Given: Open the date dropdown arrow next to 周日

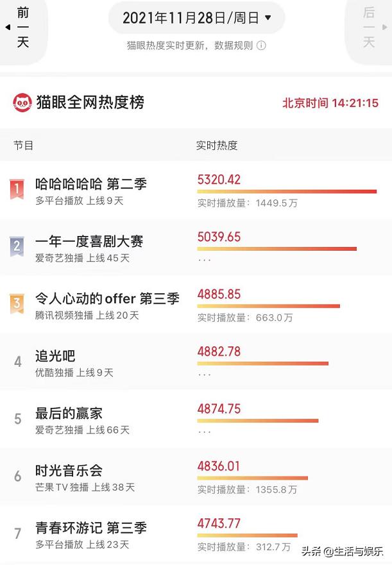Looking at the screenshot, I should tap(268, 17).
